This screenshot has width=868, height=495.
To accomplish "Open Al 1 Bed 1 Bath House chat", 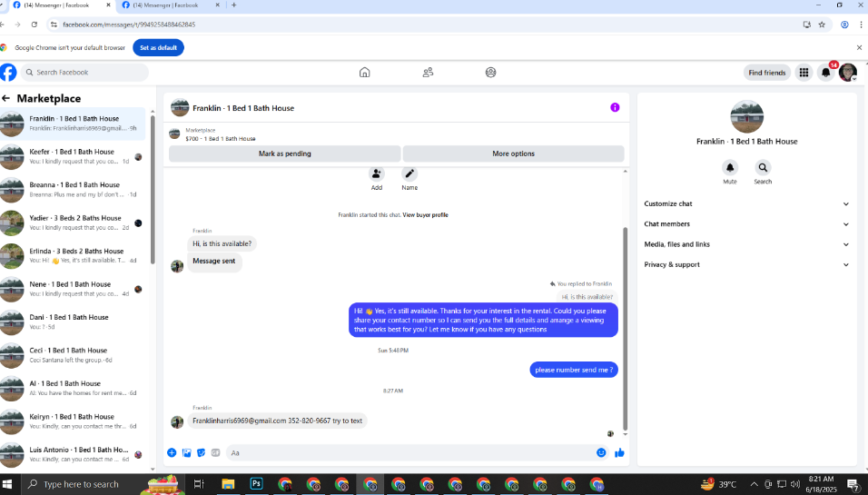I will pos(73,389).
